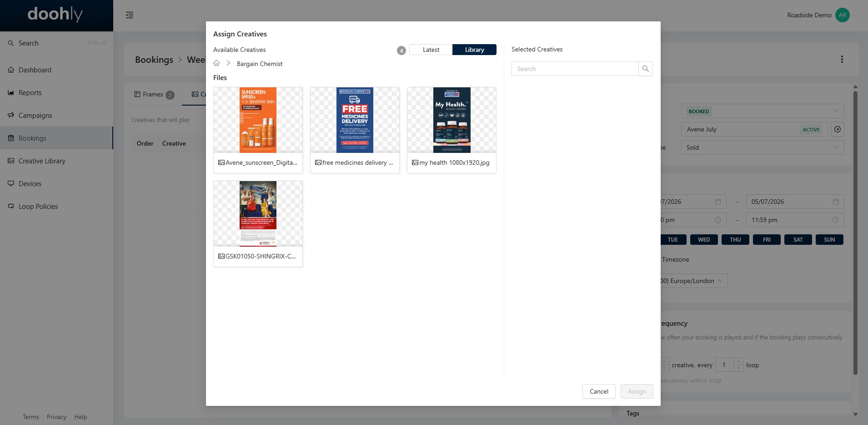Viewport: 868px width, 425px height.
Task: Open campaign via the circled arrow icon
Action: pyautogui.click(x=838, y=129)
